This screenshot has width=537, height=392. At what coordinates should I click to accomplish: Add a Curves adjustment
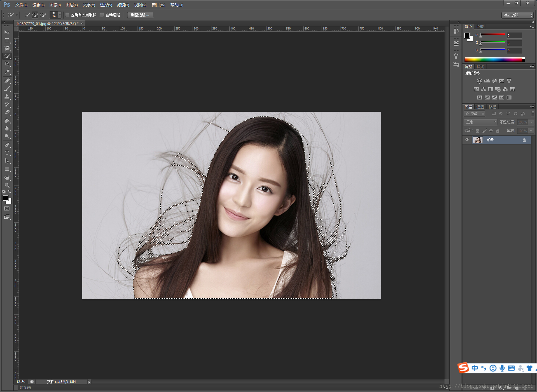[494, 81]
